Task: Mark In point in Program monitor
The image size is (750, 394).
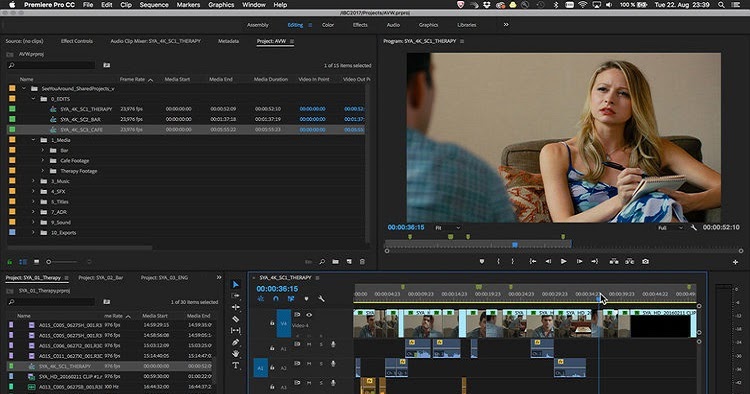Action: point(498,262)
